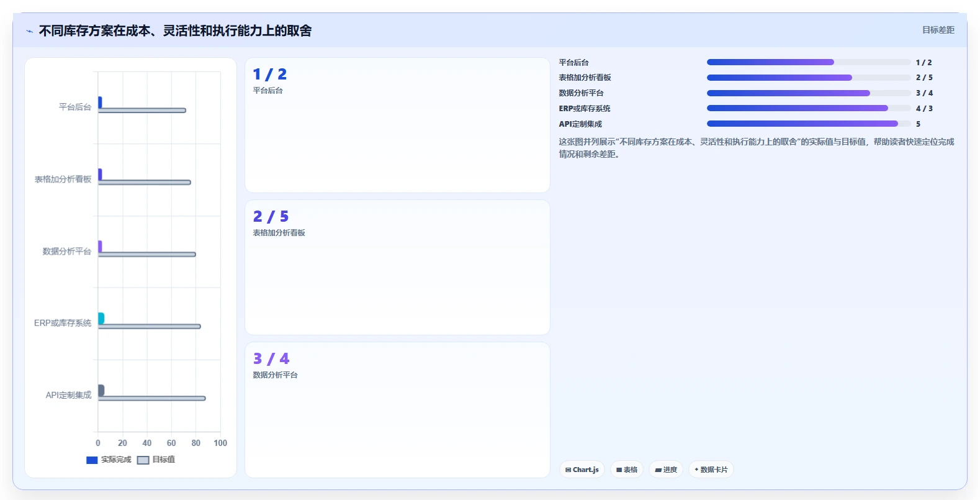Toggle the 实际完成 legend swatch

(92, 460)
